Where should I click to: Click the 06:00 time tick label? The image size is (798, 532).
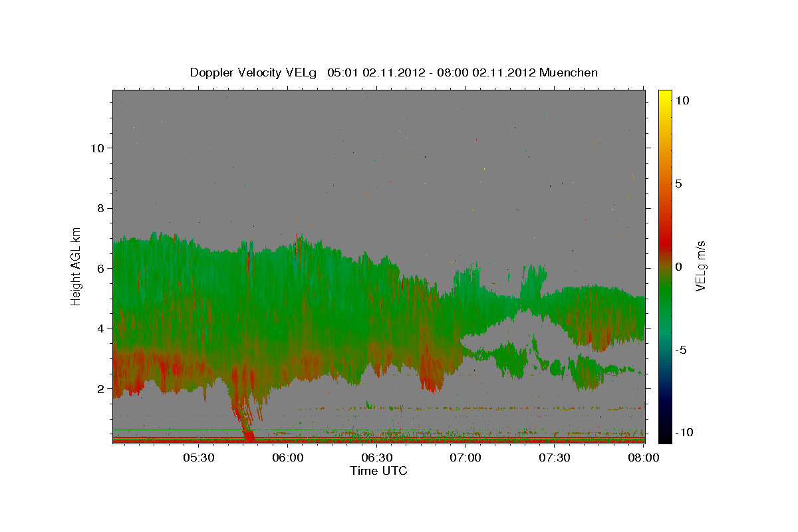pyautogui.click(x=287, y=458)
